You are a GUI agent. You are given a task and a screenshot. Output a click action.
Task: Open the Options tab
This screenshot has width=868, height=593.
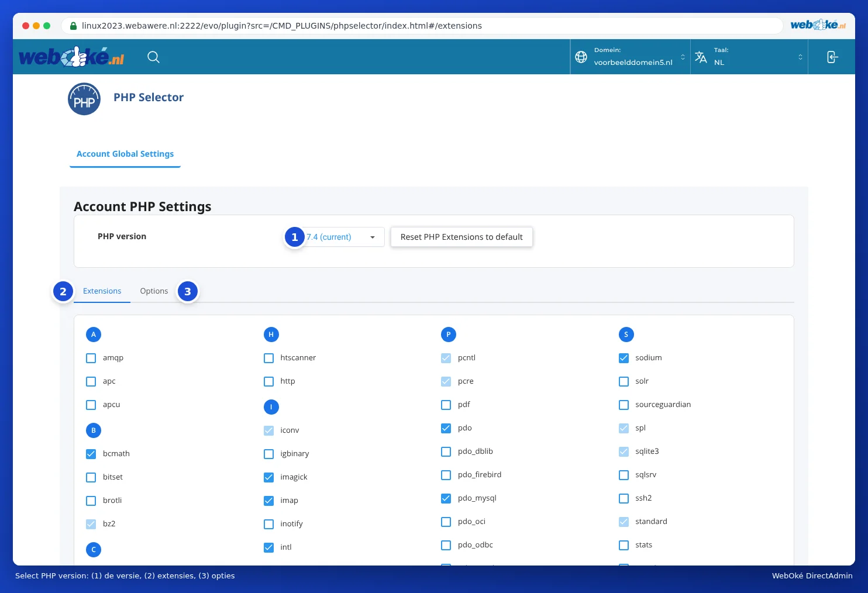coord(154,291)
